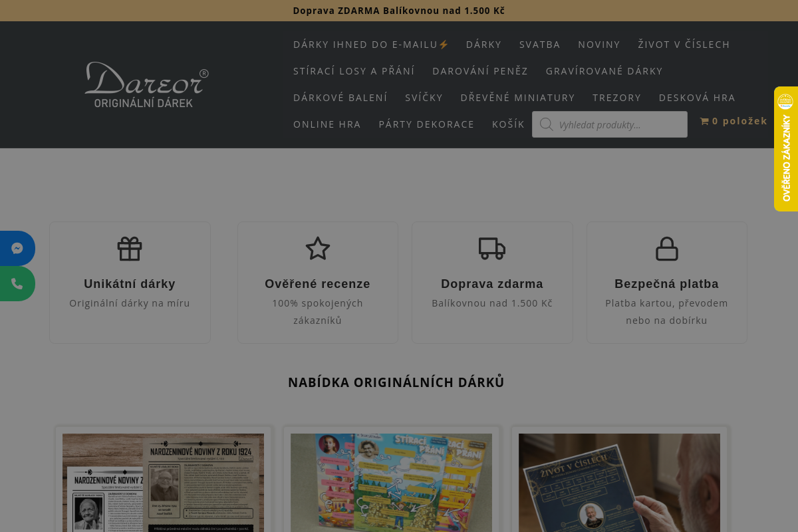Viewport: 798px width, 532px height.
Task: Open Messenger chat floating icon
Action: coord(17,248)
